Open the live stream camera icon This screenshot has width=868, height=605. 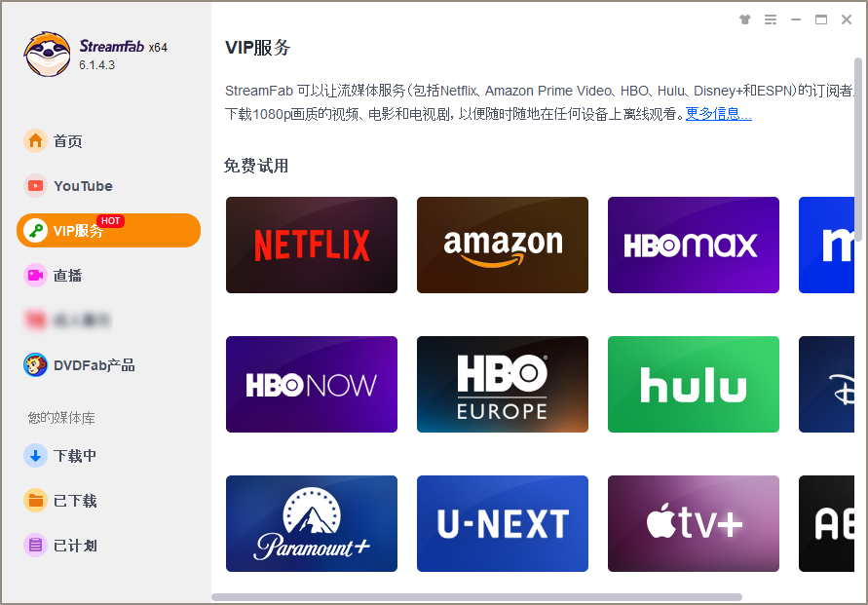(35, 275)
